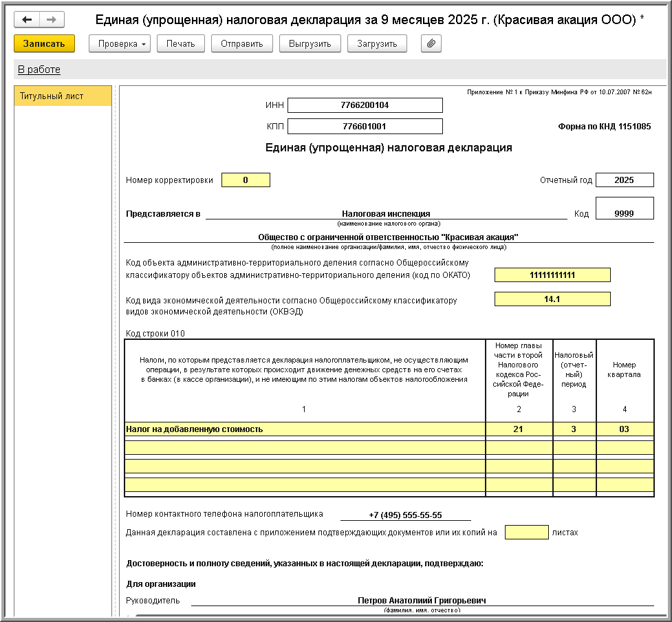Image resolution: width=672 pixels, height=622 pixels.
Task: Click the Отчетный год field showing 2025
Action: [x=625, y=180]
